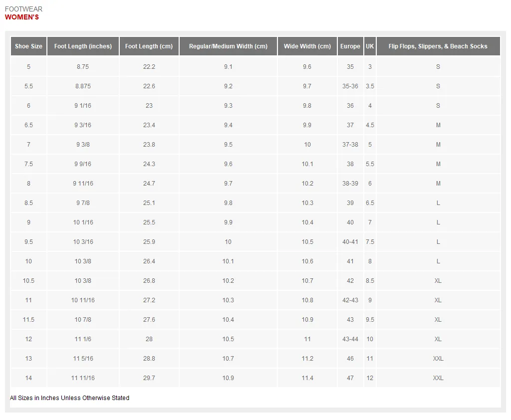This screenshot has height=420, width=511.
Task: Click the Europe column header
Action: click(x=350, y=46)
